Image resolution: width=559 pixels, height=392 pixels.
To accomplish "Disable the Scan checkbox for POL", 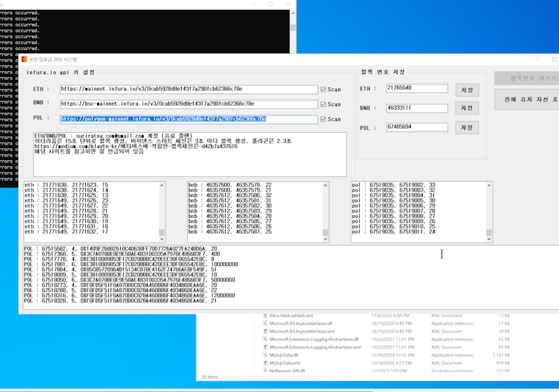I will click(x=323, y=119).
